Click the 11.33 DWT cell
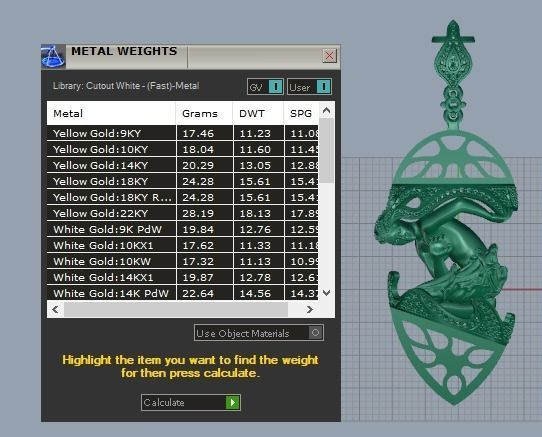 (x=259, y=245)
